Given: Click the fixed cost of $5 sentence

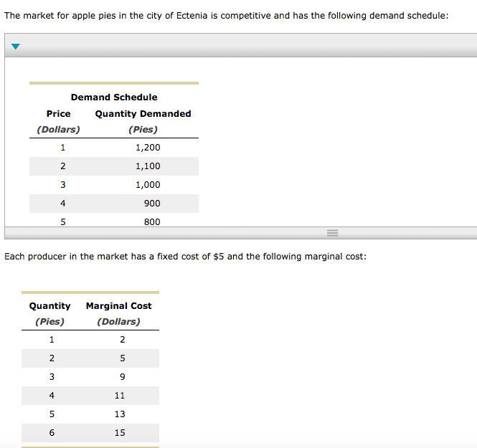Looking at the screenshot, I should point(185,256).
